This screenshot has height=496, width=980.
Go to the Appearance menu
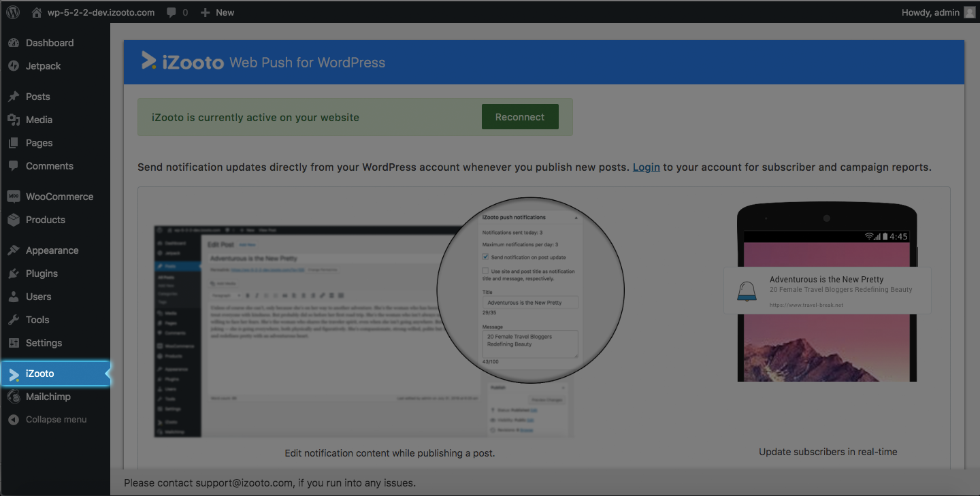coord(52,250)
